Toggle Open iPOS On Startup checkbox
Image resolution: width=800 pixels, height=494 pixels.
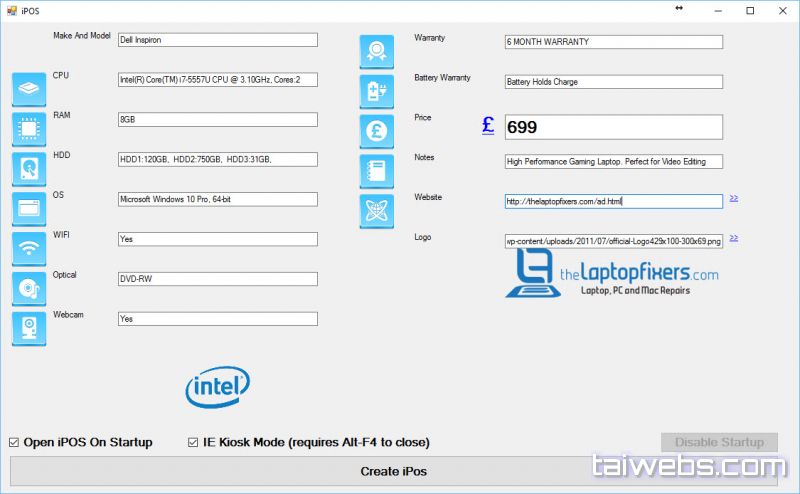14,442
